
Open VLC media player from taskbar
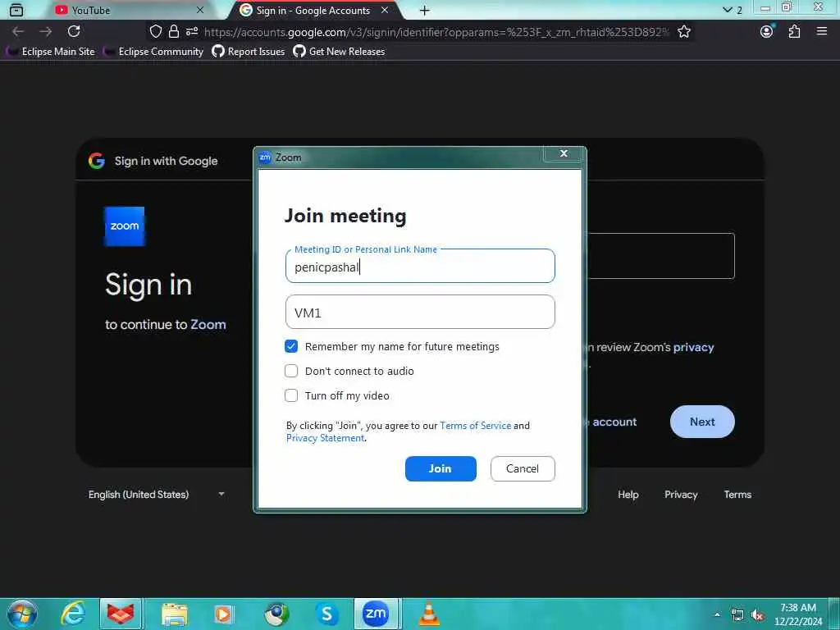click(x=428, y=614)
